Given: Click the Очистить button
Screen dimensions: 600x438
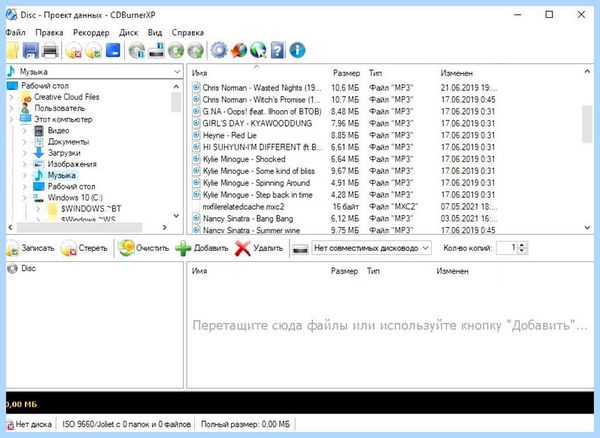Looking at the screenshot, I should pos(143,248).
